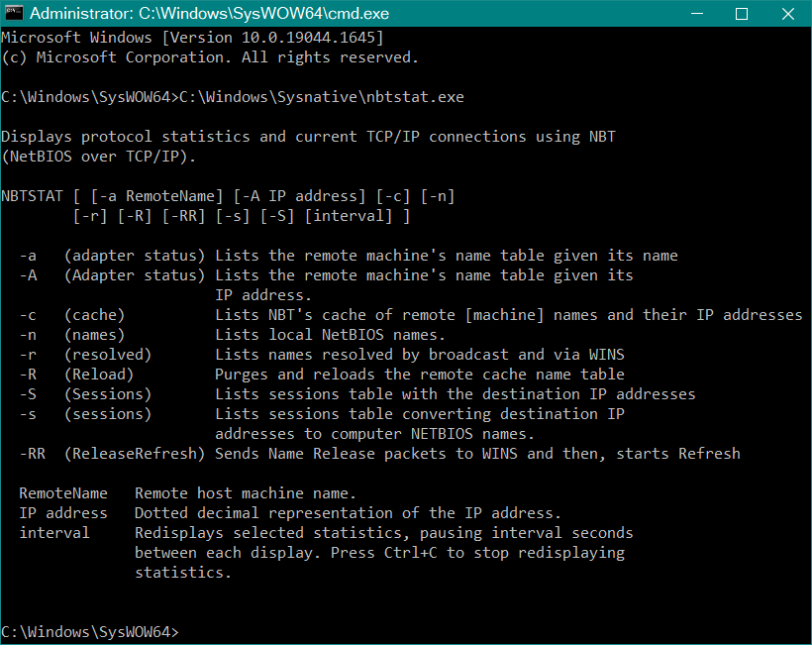This screenshot has height=645, width=812.
Task: Click the Microsoft Windows version line
Action: [192, 38]
